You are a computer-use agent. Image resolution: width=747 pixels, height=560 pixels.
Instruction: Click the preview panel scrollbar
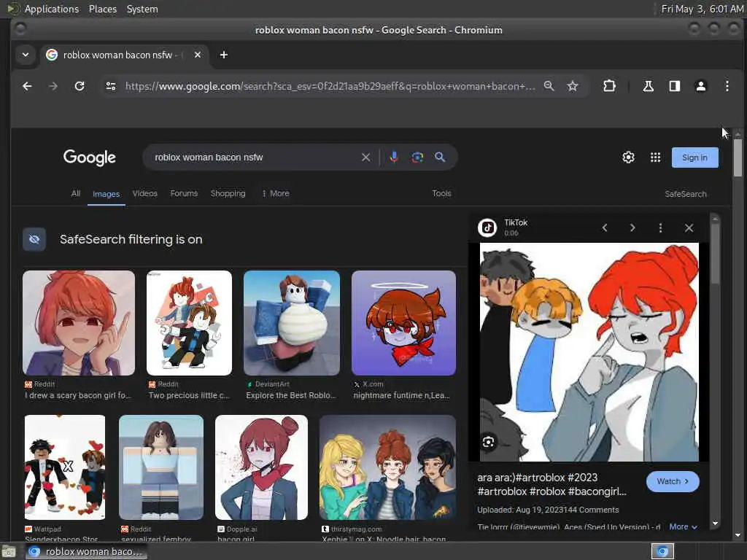click(715, 252)
